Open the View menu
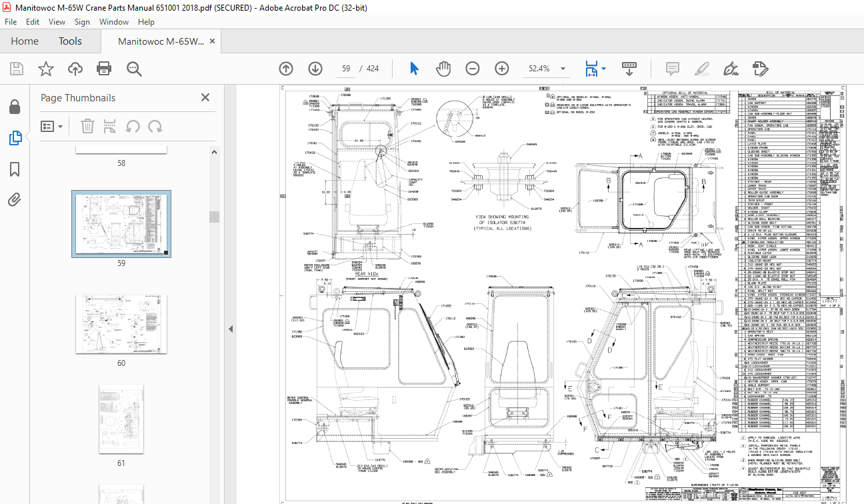The height and width of the screenshot is (504, 864). 57,21
